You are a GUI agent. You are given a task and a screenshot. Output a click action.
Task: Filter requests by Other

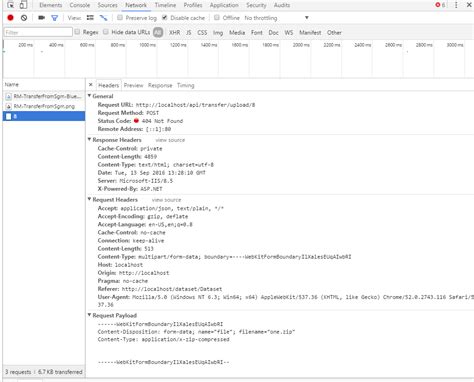point(334,32)
